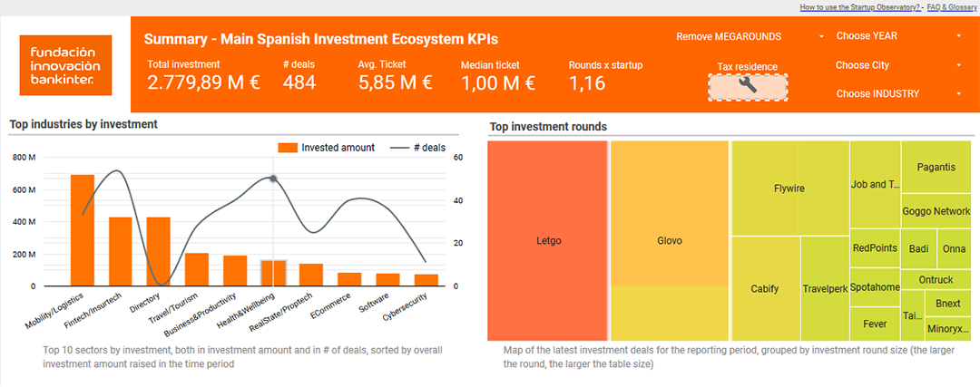Click the orange Invested amount legend swatch
The height and width of the screenshot is (387, 980).
[288, 148]
